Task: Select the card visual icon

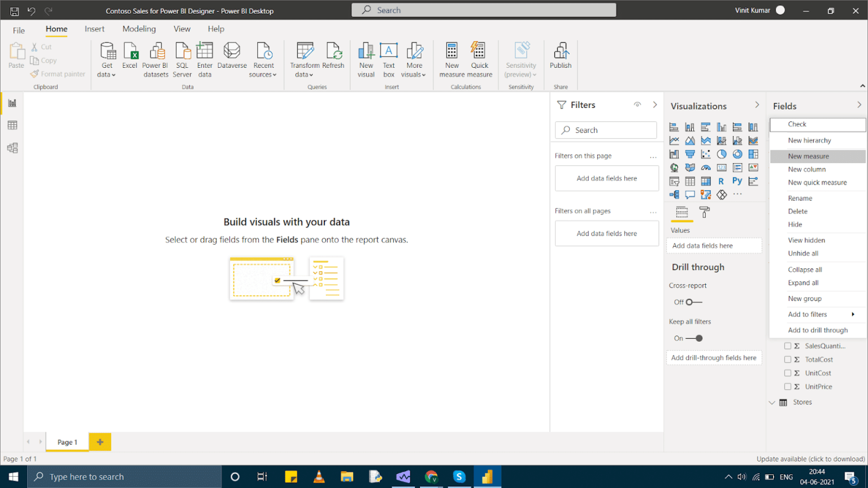Action: 721,167
